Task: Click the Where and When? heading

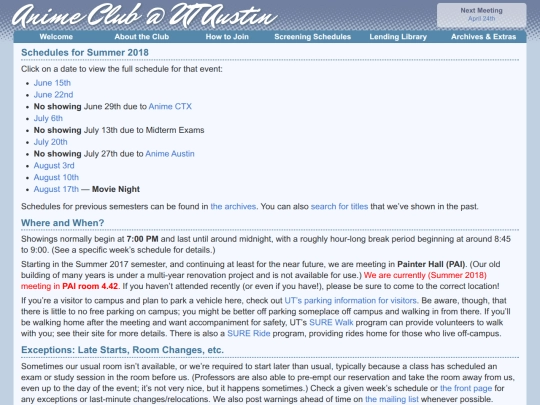Action: click(62, 223)
